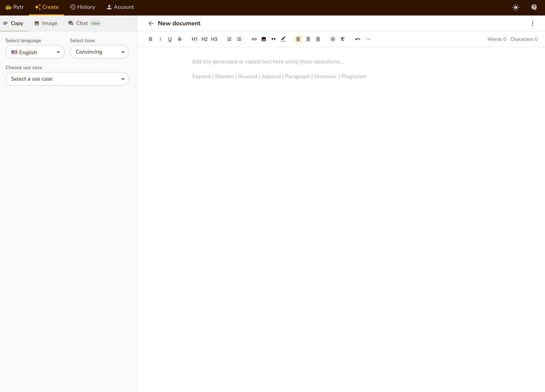Insert a block quote
The image size is (545, 392).
point(274,39)
